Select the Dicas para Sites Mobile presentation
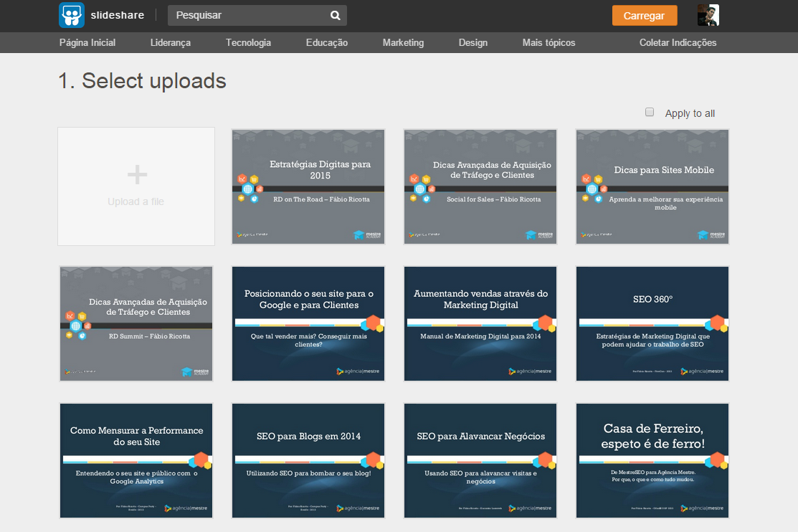The width and height of the screenshot is (798, 532). pyautogui.click(x=652, y=186)
